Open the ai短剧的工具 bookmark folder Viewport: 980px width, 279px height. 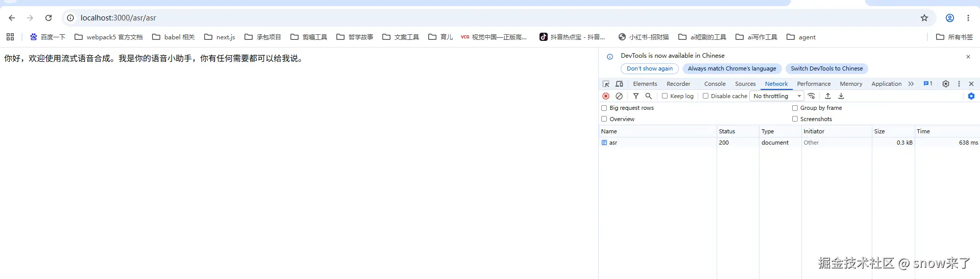coord(702,37)
